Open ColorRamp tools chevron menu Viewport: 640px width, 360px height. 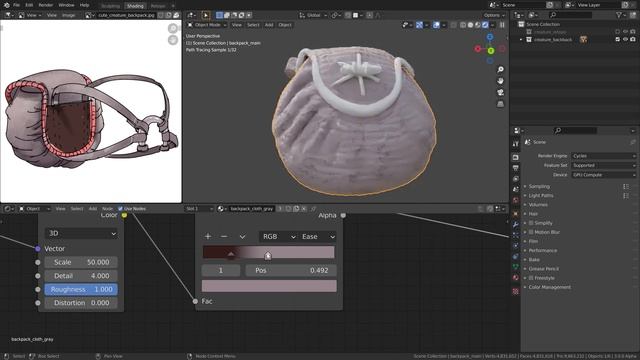point(242,237)
